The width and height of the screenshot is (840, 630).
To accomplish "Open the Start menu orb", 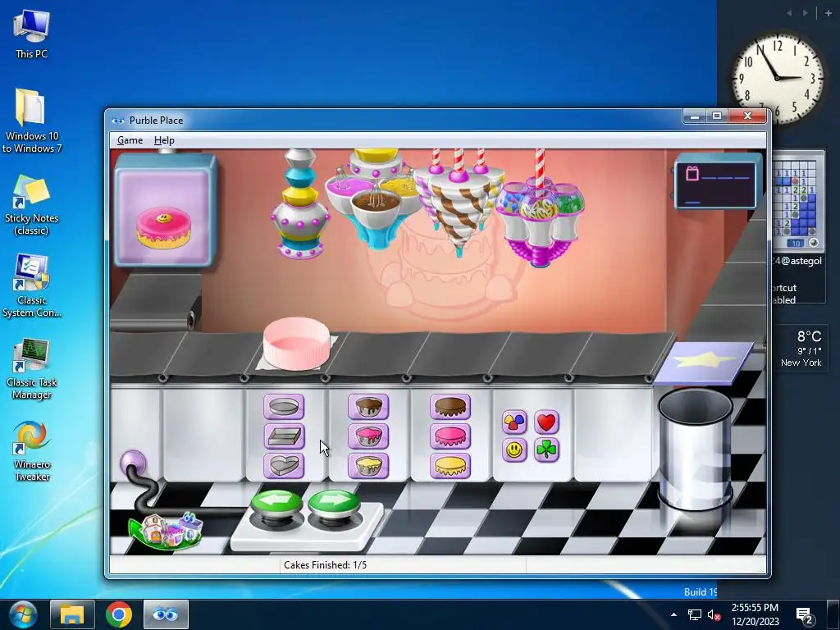I will click(21, 614).
